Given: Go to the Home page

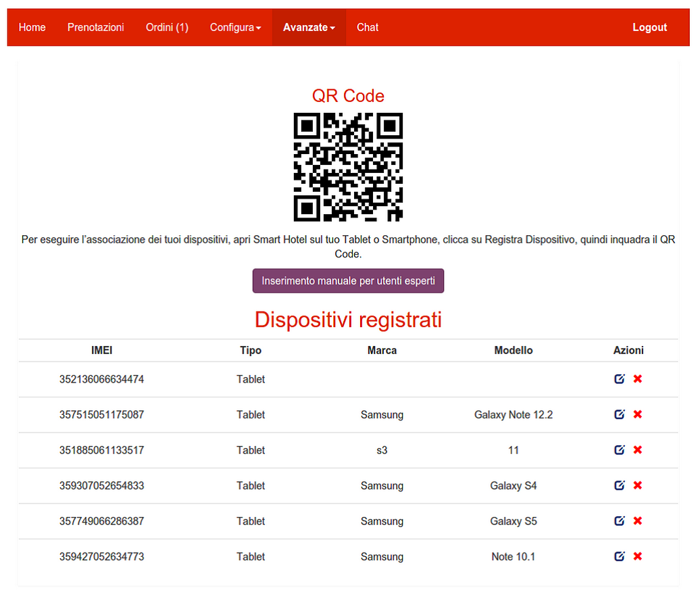Looking at the screenshot, I should (32, 28).
